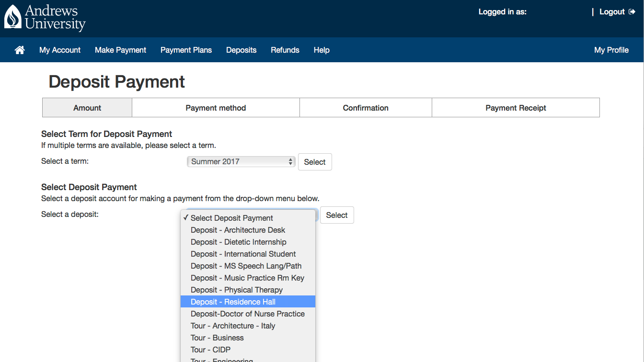Image resolution: width=644 pixels, height=362 pixels.
Task: Open Refunds menu
Action: pos(285,50)
